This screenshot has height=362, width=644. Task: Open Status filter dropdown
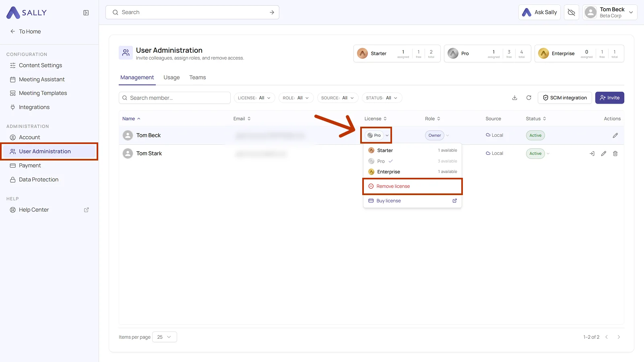pyautogui.click(x=382, y=98)
